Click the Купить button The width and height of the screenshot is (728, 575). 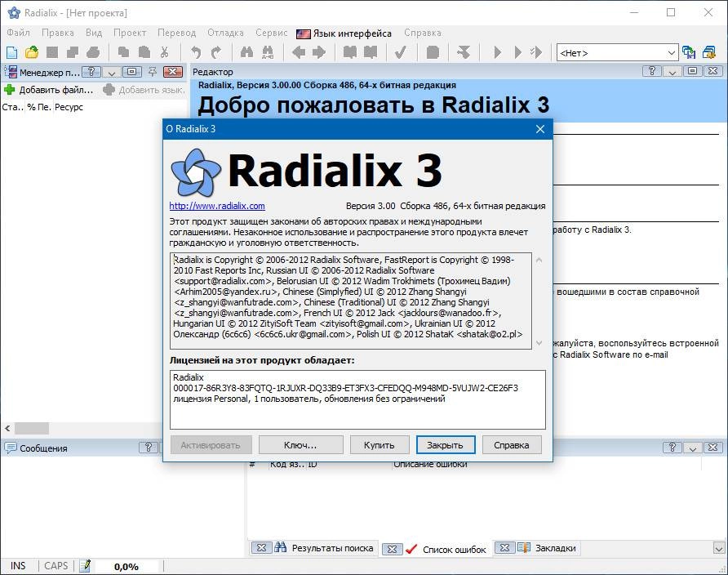point(380,445)
